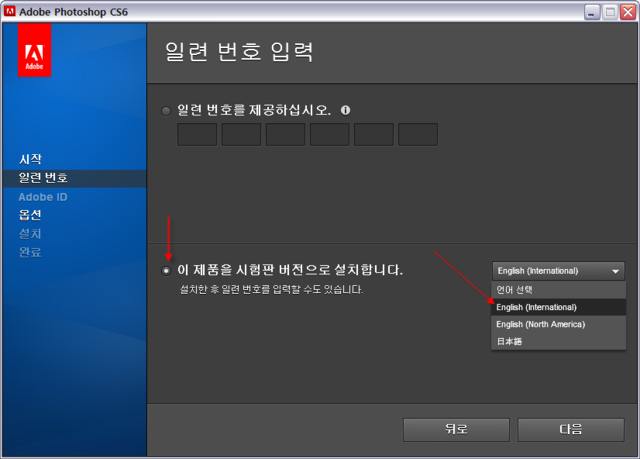Click the sixth serial number box
The image size is (640, 459).
(418, 135)
